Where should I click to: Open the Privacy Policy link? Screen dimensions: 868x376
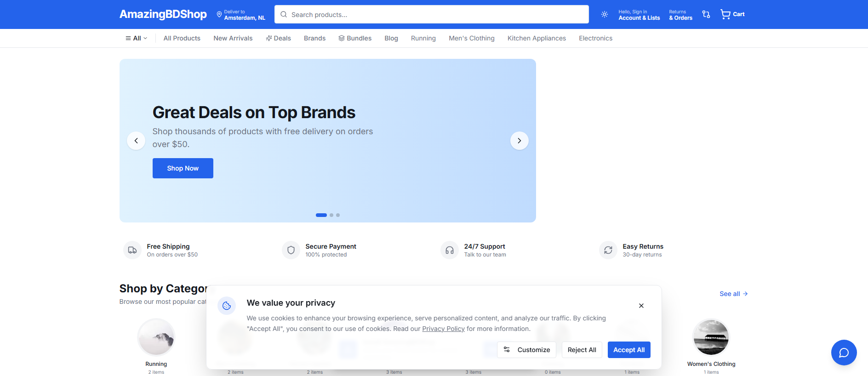click(x=444, y=329)
